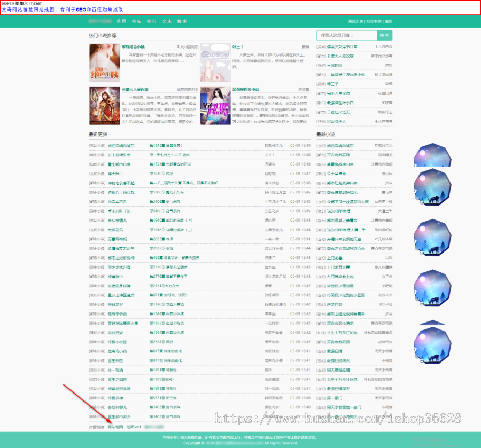
Task: Open 会员书架 member bookshelf link
Action: click(374, 21)
